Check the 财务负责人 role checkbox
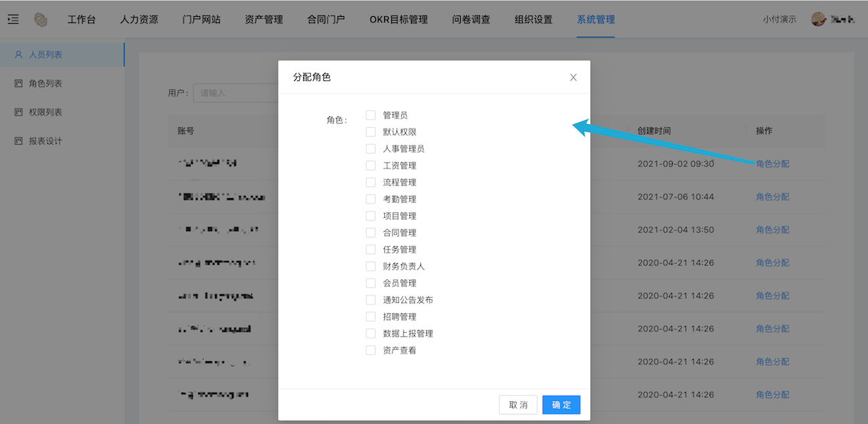 click(x=371, y=266)
